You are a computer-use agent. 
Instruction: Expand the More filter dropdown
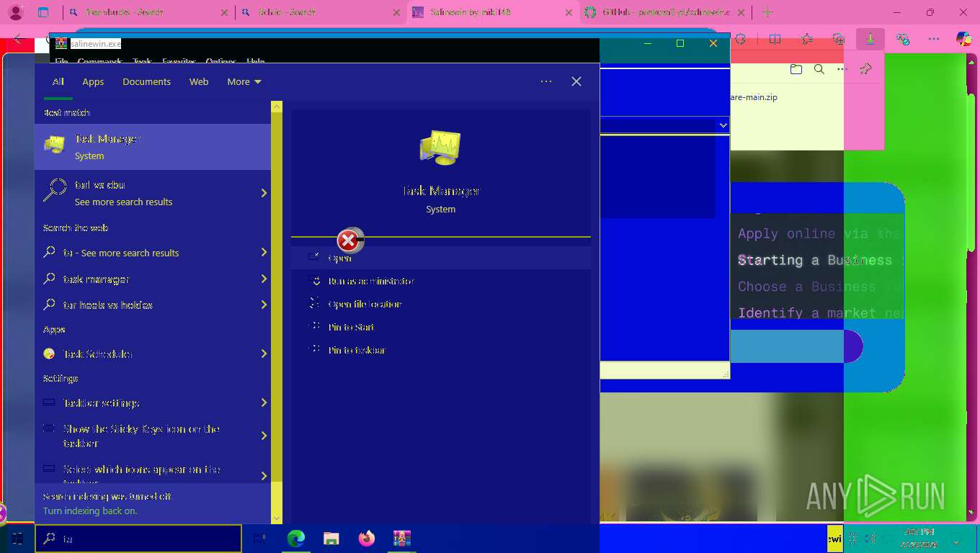coord(244,81)
